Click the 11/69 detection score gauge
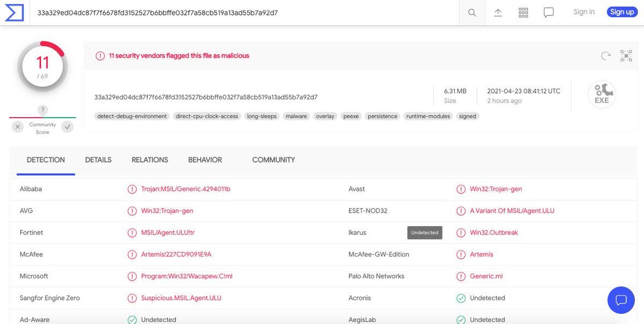Image resolution: width=644 pixels, height=324 pixels. point(42,67)
